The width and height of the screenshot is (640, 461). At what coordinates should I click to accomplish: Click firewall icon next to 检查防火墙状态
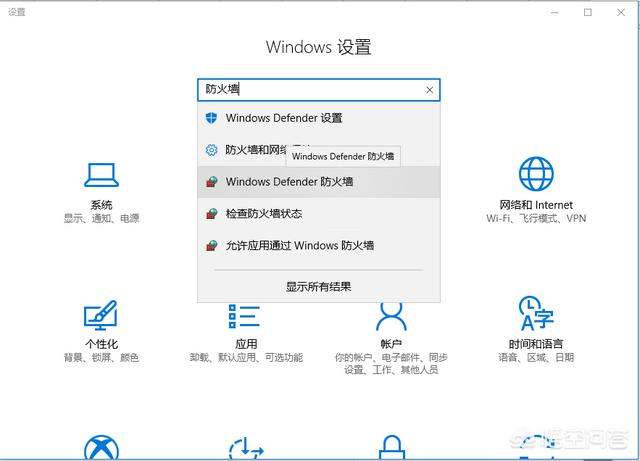point(211,214)
